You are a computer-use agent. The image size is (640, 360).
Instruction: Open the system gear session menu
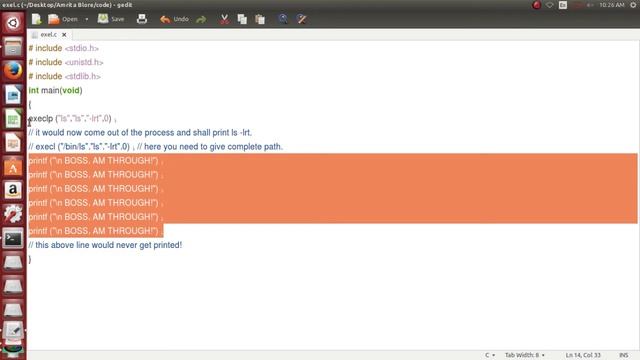[x=633, y=5]
